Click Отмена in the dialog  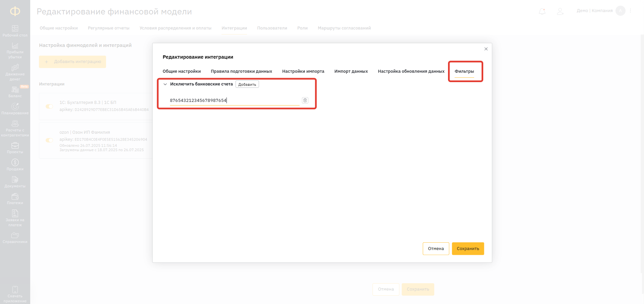click(436, 249)
